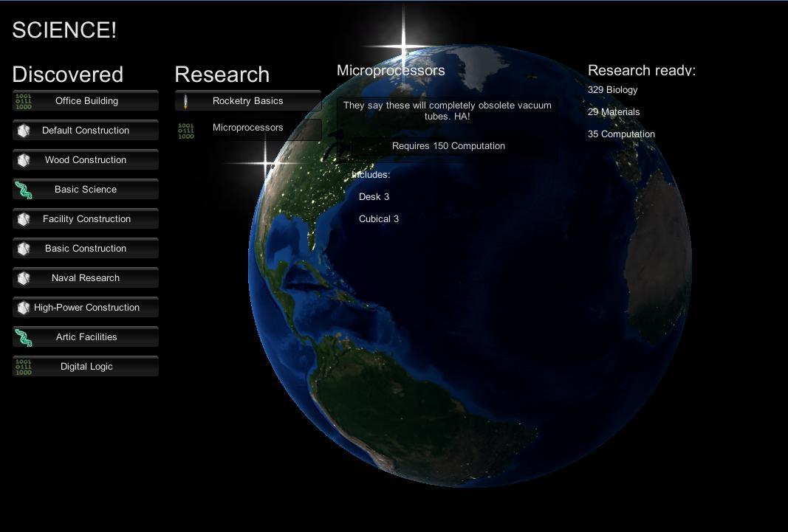Choose Basic Construction from the Discovered list
788x532 pixels.
click(x=86, y=249)
